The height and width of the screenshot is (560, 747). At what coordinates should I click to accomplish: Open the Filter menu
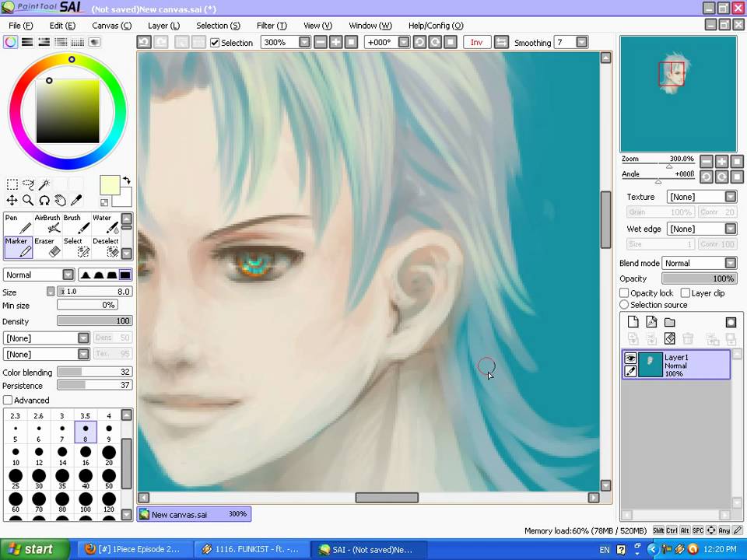pyautogui.click(x=272, y=26)
